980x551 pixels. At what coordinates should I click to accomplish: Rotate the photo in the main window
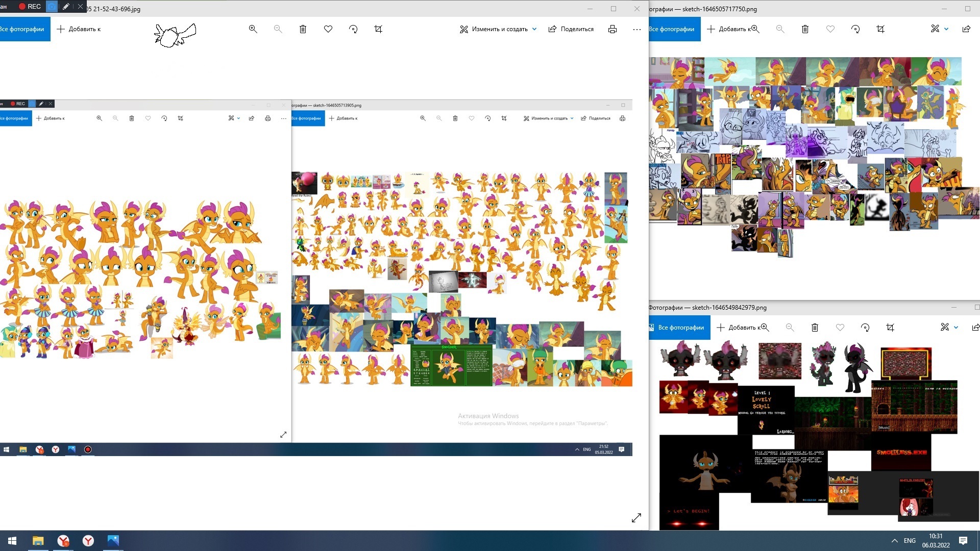[353, 29]
